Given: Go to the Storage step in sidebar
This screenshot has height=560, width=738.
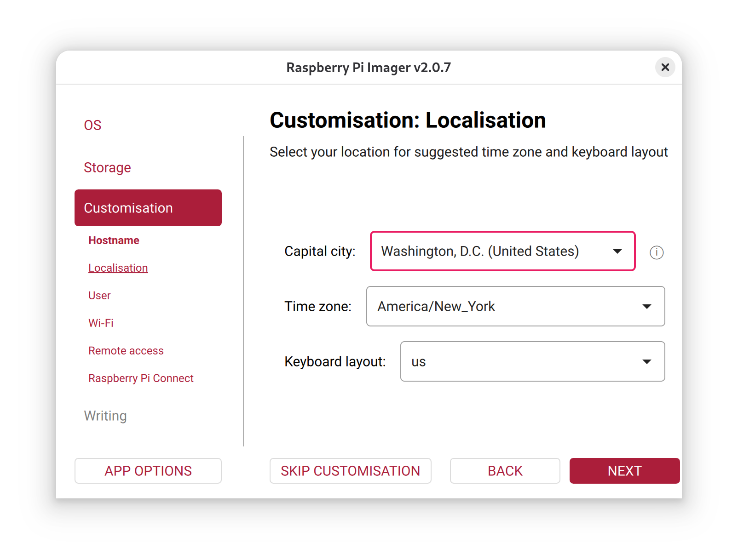Looking at the screenshot, I should click(x=107, y=167).
